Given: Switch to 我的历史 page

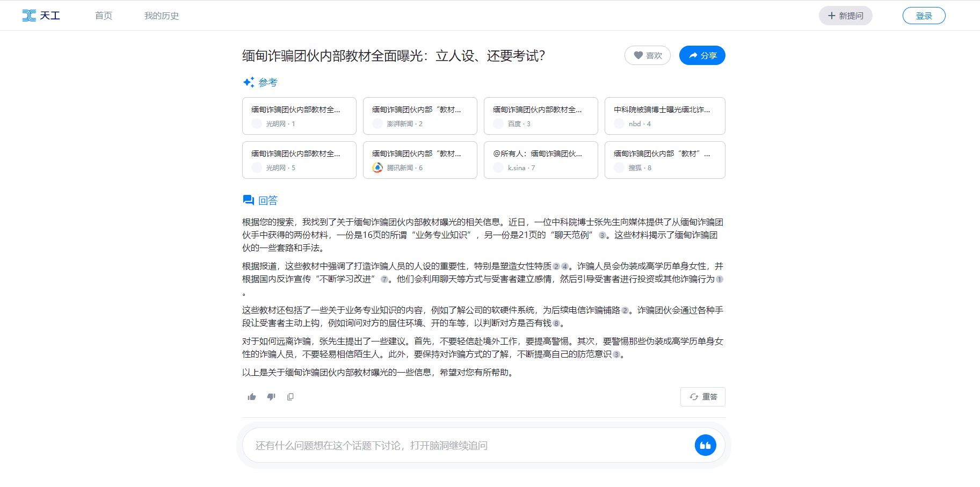Looking at the screenshot, I should [161, 16].
